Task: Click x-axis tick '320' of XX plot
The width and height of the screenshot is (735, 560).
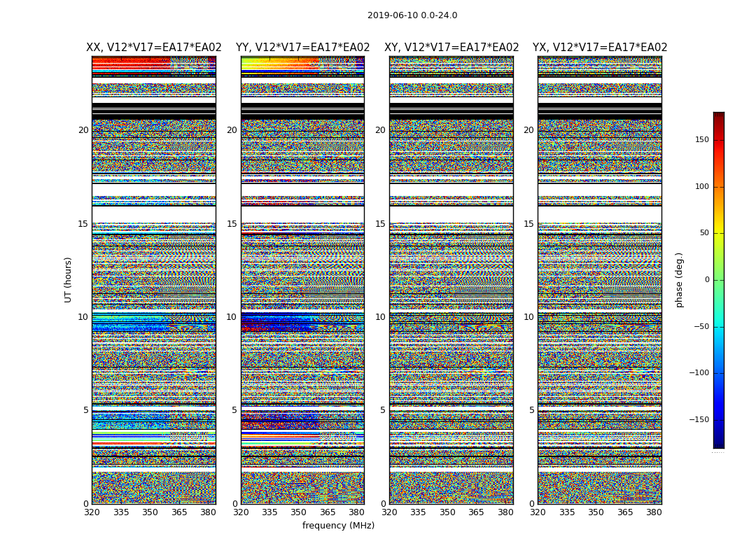Action: 92,512
